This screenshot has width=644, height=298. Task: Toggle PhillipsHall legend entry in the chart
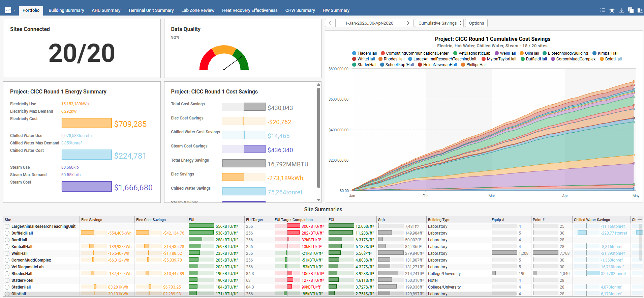[x=474, y=65]
